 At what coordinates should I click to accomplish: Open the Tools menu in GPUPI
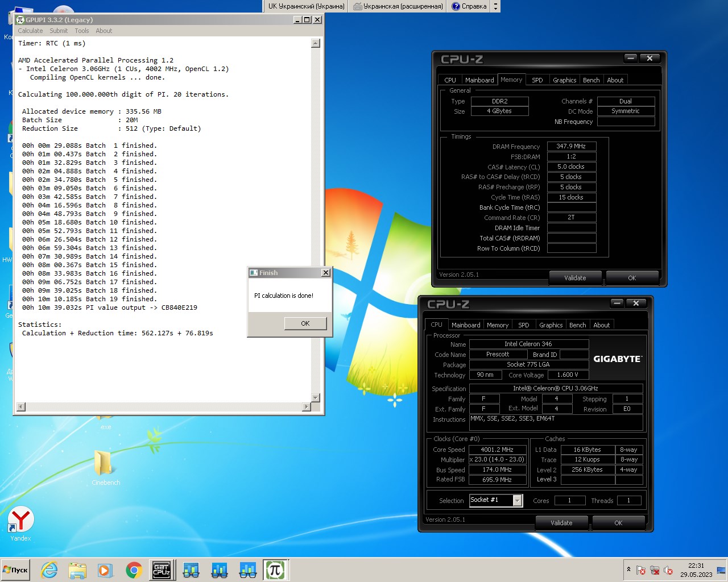pos(82,31)
